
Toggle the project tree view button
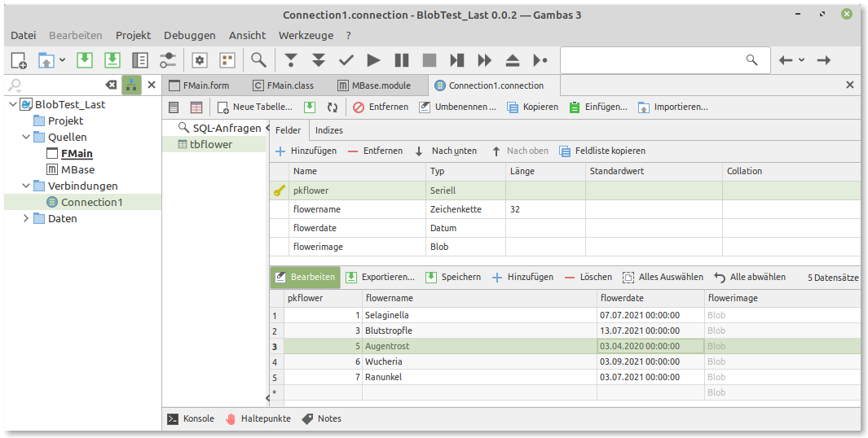[x=131, y=85]
